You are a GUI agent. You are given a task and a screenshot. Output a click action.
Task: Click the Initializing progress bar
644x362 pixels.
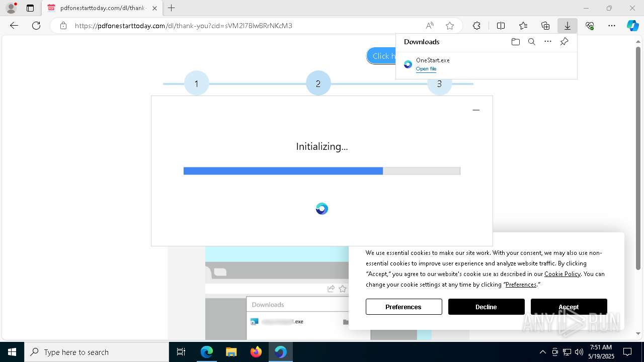[x=322, y=171]
